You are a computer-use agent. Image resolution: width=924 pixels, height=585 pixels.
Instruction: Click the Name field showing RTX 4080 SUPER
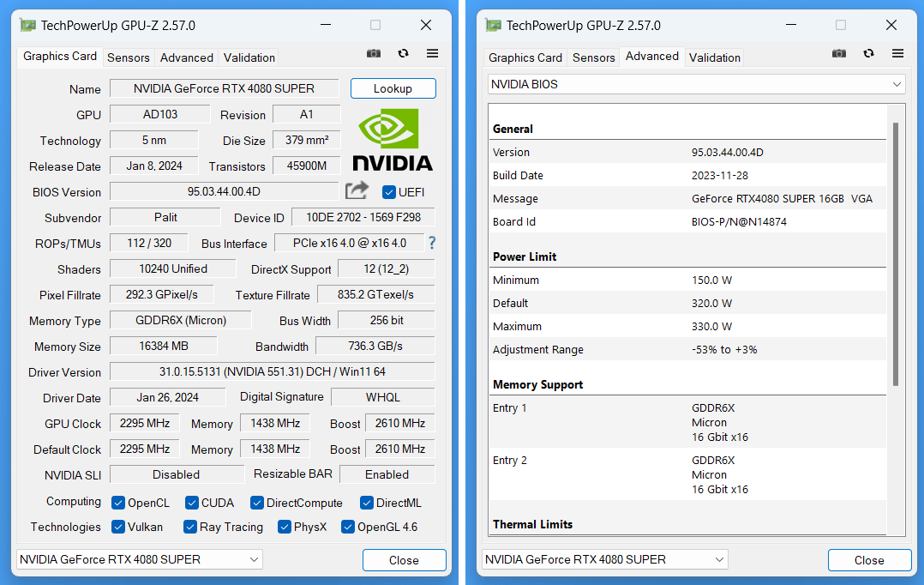[x=225, y=88]
